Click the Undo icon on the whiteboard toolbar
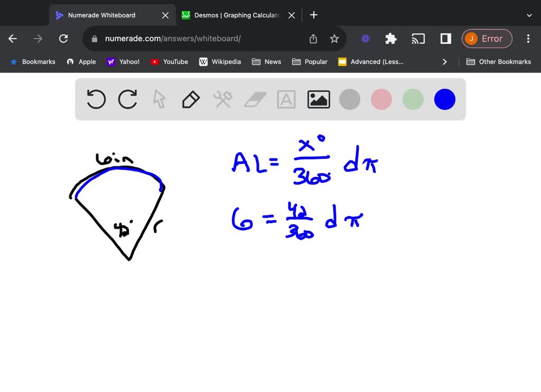 [x=96, y=99]
